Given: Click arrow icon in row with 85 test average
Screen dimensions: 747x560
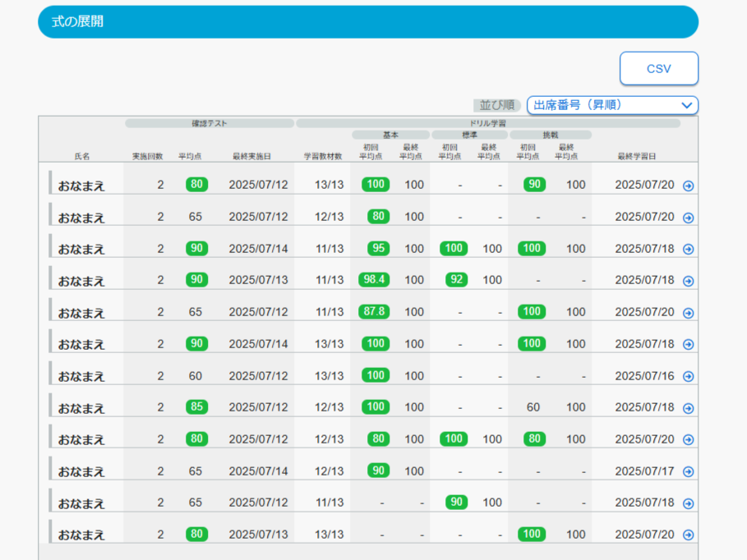Looking at the screenshot, I should pos(688,408).
